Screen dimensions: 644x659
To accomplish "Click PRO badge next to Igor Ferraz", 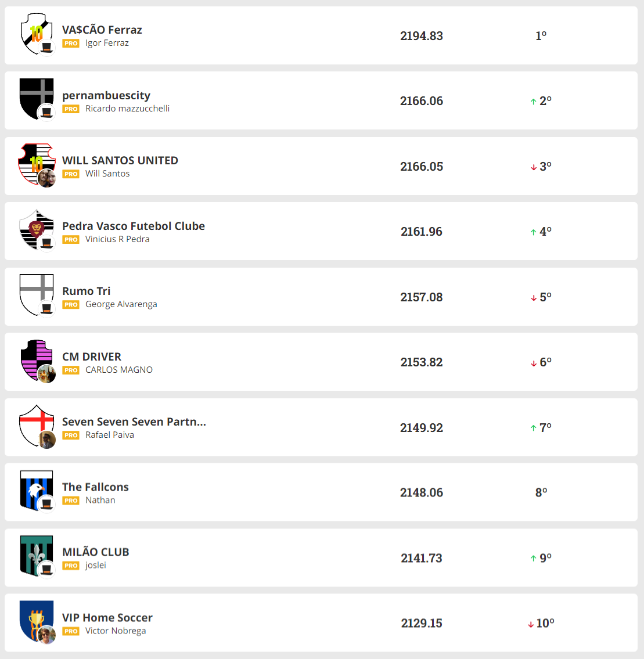I will pos(71,44).
